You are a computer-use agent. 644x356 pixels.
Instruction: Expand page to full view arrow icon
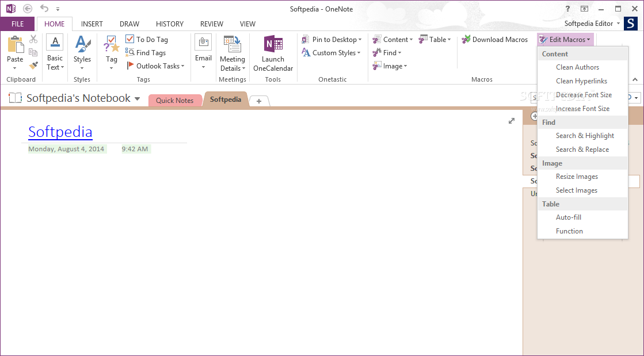511,121
